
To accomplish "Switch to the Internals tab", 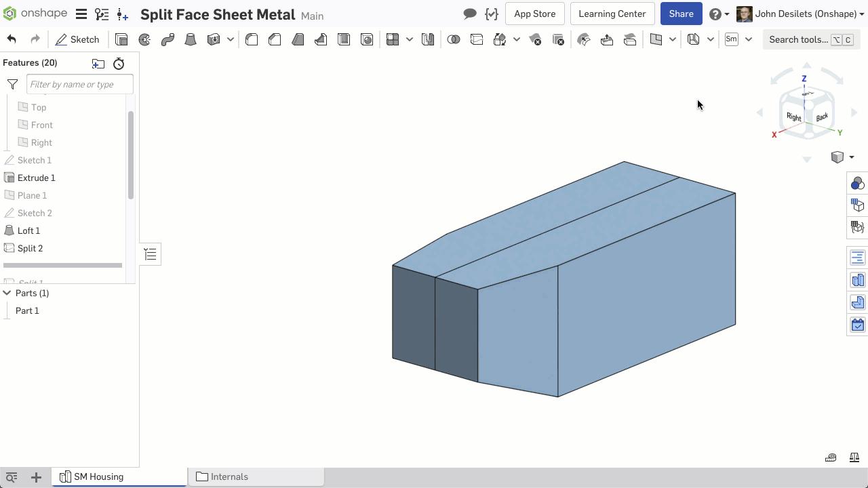I will click(x=229, y=476).
